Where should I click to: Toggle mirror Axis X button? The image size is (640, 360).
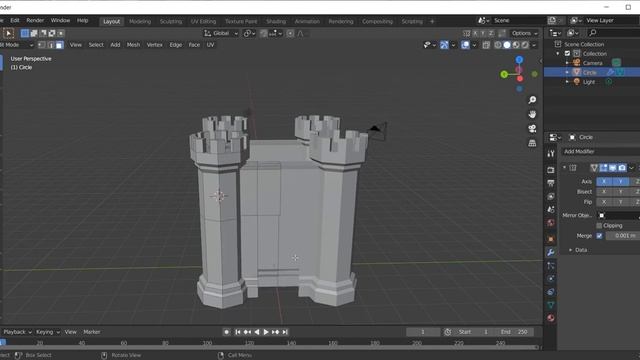(x=604, y=181)
